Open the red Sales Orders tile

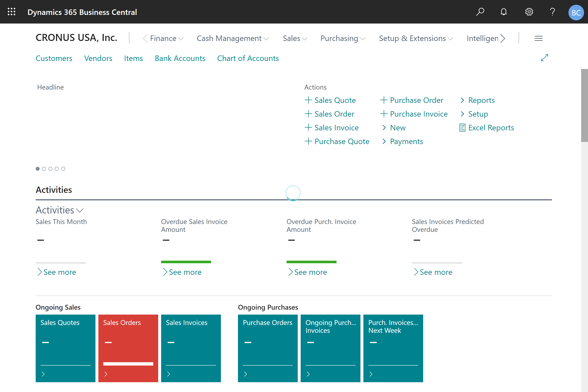(x=128, y=348)
